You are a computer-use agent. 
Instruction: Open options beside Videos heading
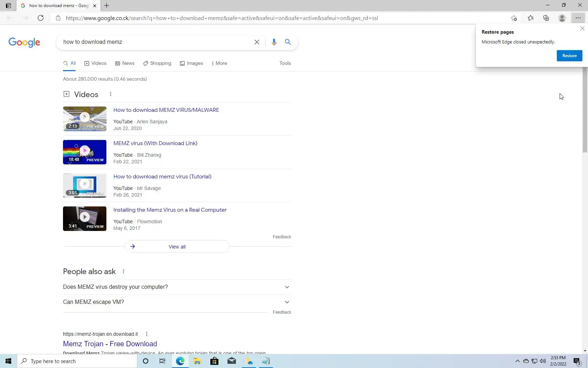point(111,94)
